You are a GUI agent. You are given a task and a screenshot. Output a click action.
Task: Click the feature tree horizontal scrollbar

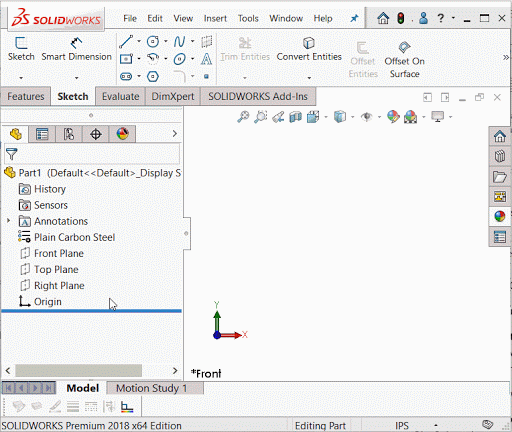[x=78, y=370]
